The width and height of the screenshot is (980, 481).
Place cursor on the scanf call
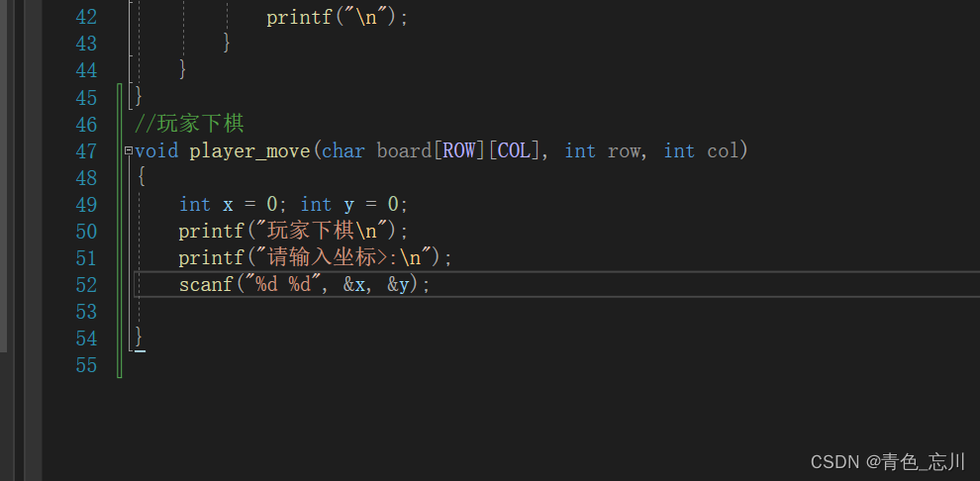pos(305,285)
